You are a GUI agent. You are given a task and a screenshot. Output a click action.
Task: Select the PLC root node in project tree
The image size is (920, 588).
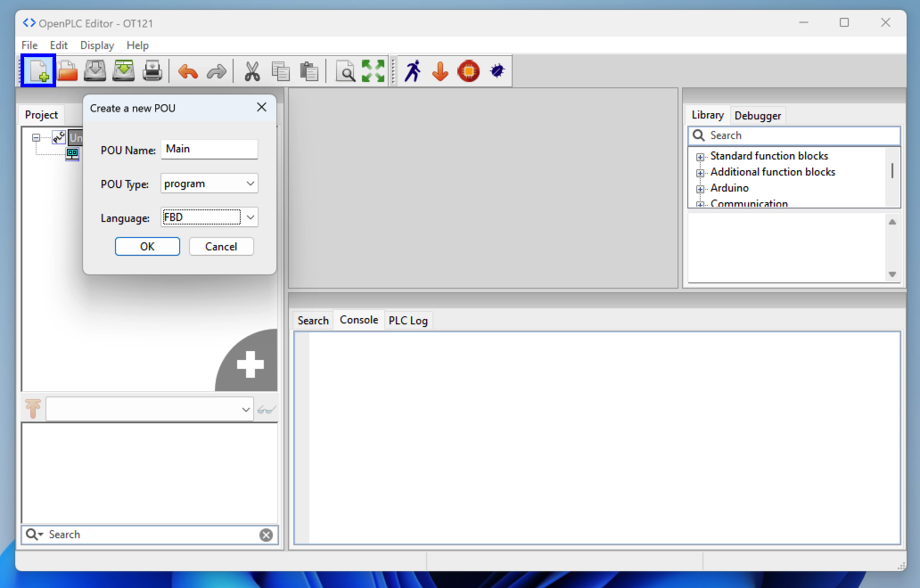(59, 137)
